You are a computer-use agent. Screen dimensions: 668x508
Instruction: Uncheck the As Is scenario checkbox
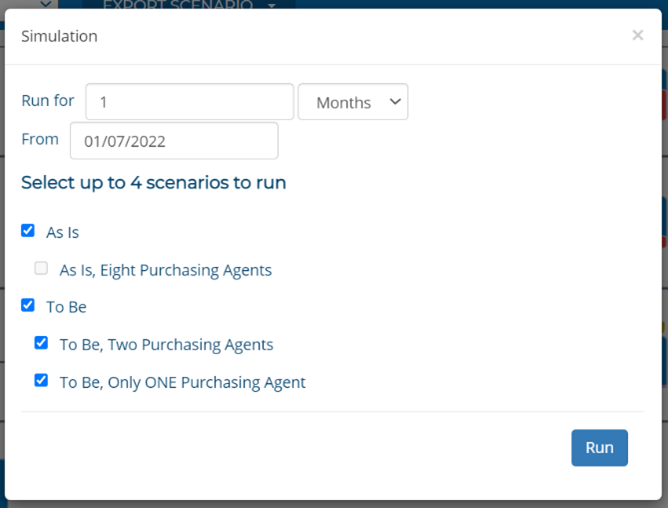[x=28, y=231]
